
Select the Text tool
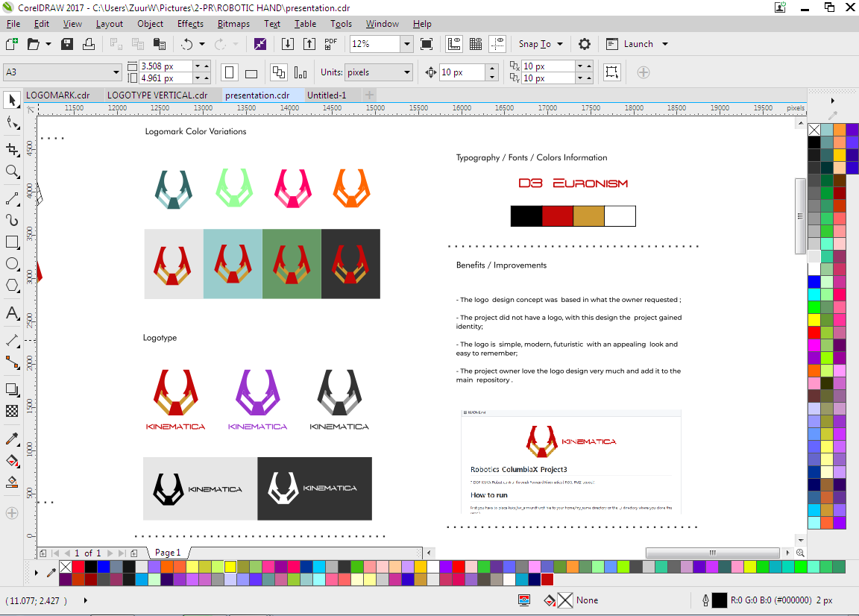coord(12,313)
